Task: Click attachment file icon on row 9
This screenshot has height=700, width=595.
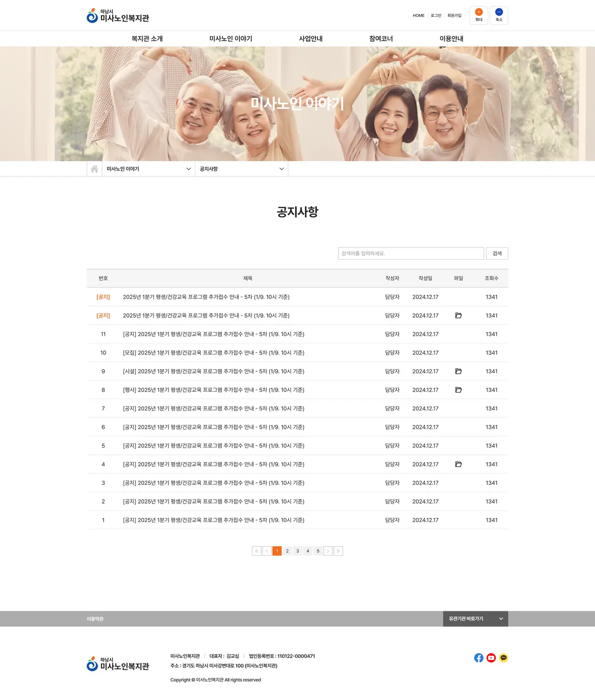Action: pos(458,371)
